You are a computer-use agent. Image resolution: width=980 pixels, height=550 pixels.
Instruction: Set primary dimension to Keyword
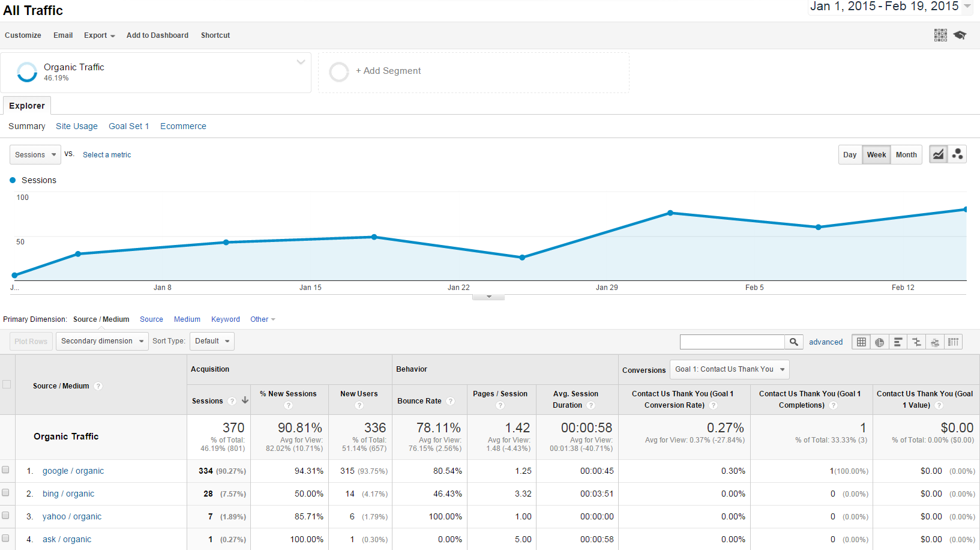click(226, 319)
